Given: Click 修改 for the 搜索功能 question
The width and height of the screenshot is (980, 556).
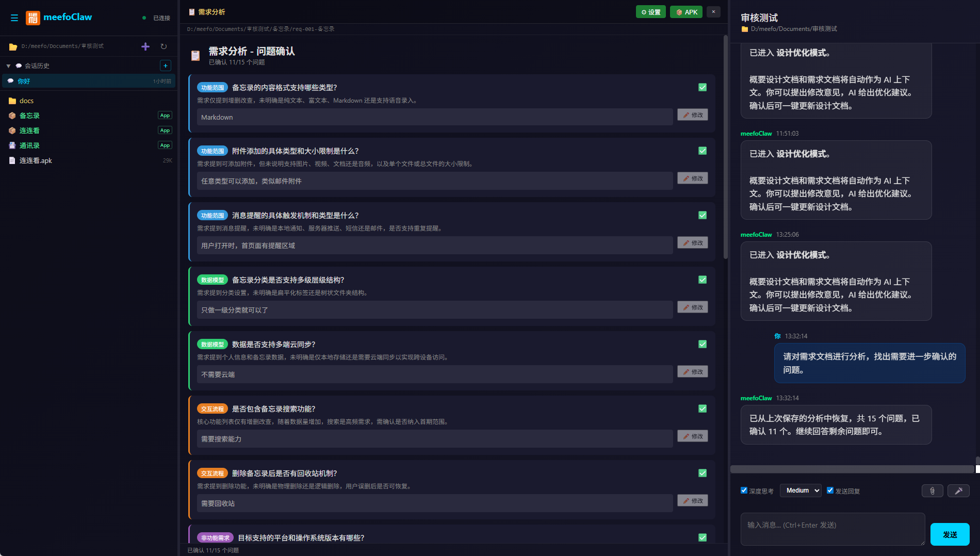Looking at the screenshot, I should click(x=693, y=436).
